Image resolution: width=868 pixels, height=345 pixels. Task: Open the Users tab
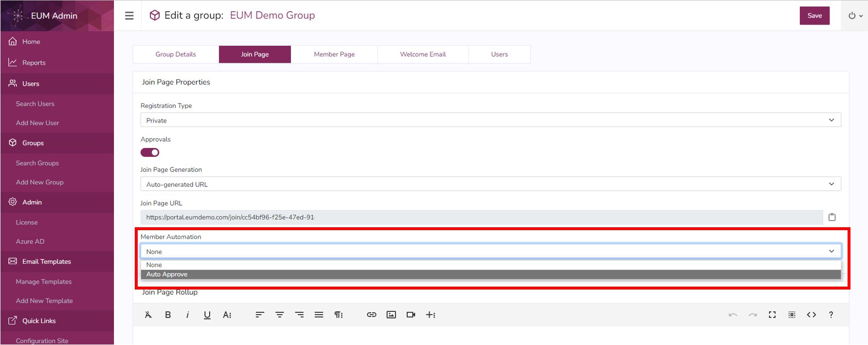click(x=500, y=54)
